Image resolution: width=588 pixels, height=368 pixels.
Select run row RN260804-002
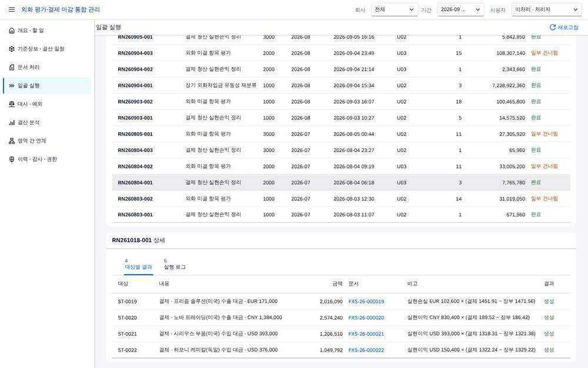pos(341,166)
